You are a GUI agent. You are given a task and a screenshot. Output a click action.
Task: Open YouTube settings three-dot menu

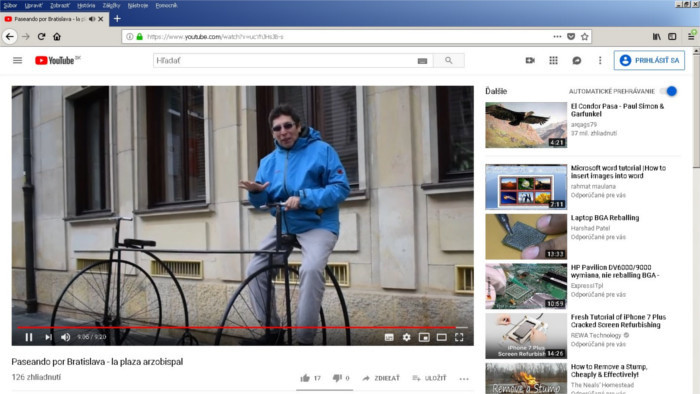tap(600, 60)
